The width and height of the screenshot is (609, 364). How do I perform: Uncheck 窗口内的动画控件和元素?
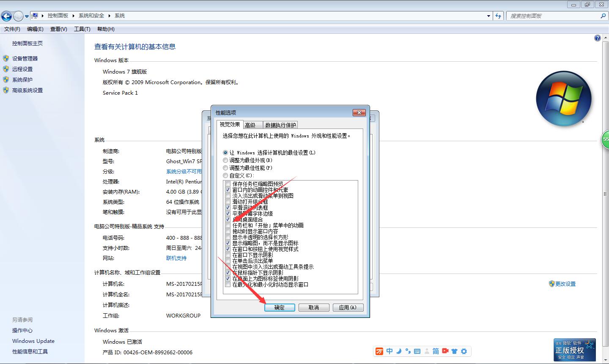(x=228, y=190)
